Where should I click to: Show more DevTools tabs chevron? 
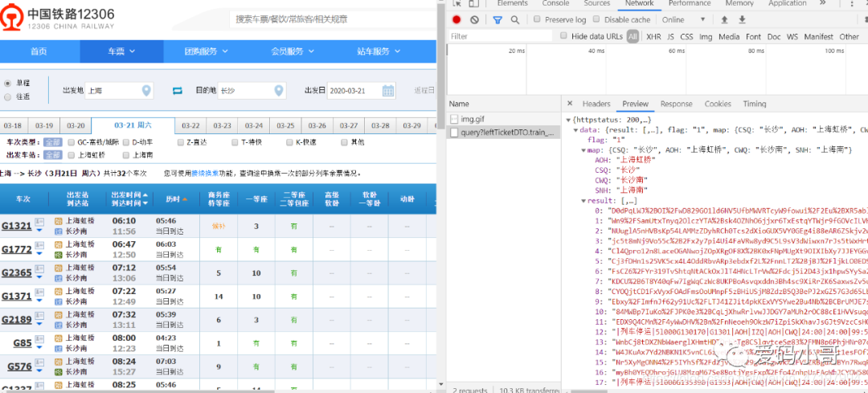click(x=822, y=3)
